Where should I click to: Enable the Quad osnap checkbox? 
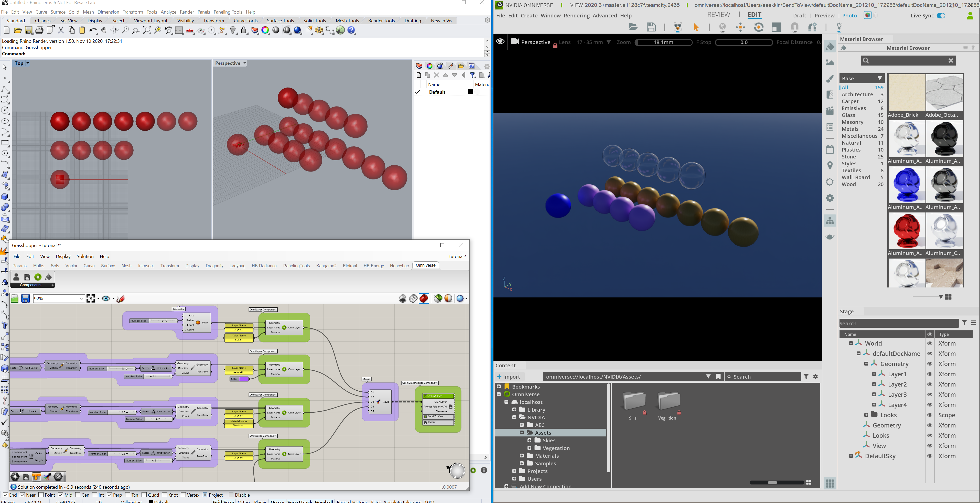click(x=144, y=495)
